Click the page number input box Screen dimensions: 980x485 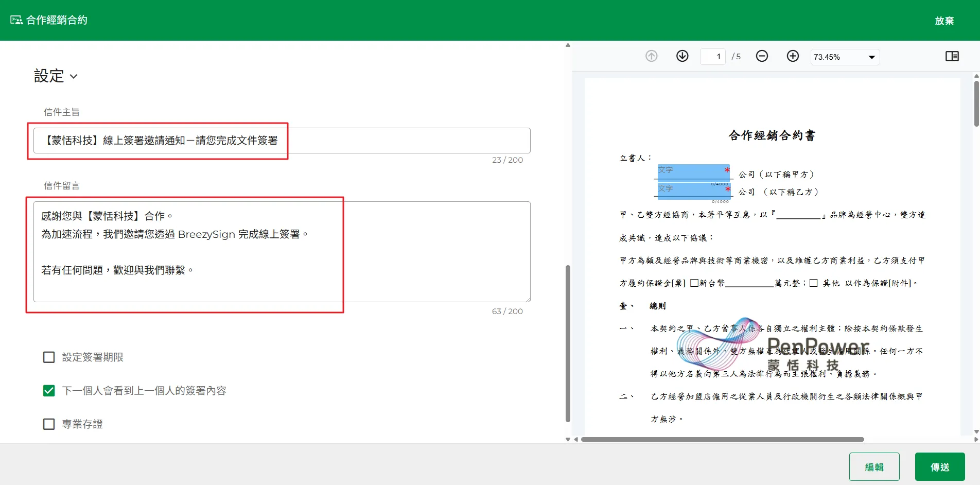pyautogui.click(x=713, y=57)
